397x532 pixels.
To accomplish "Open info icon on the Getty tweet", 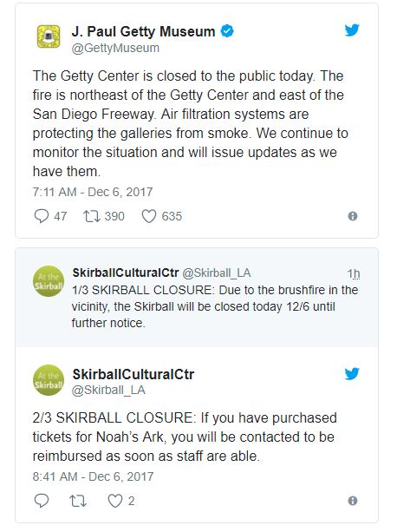I will (x=353, y=216).
